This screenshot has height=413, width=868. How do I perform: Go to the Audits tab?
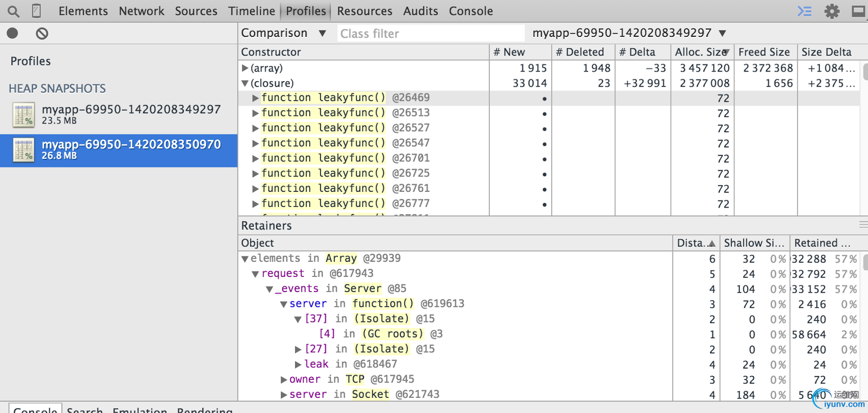click(420, 11)
